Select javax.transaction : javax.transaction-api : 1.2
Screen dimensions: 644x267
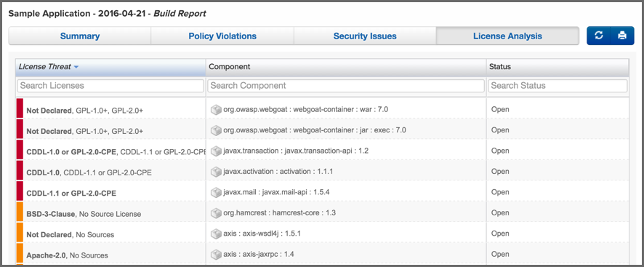[296, 151]
